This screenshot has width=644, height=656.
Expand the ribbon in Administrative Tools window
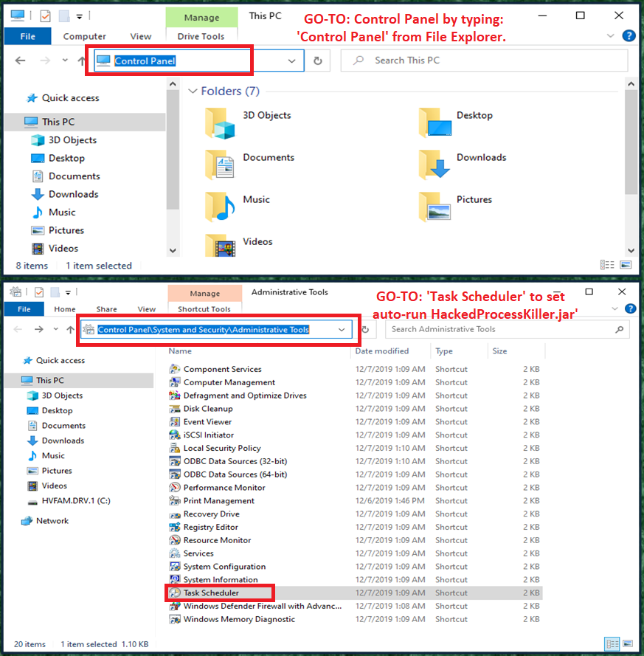pos(614,308)
